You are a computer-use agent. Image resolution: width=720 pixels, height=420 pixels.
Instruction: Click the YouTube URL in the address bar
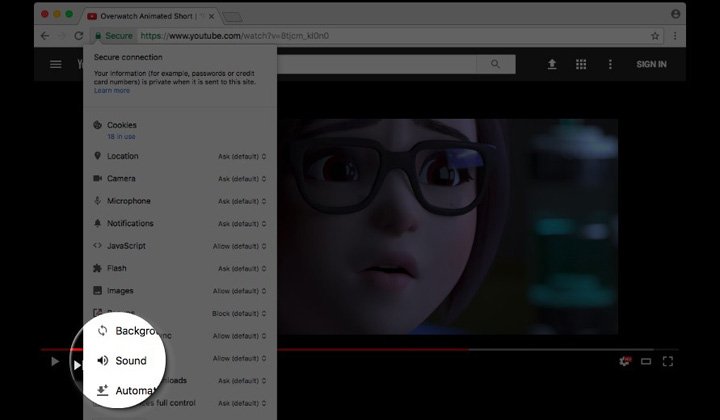(x=235, y=36)
